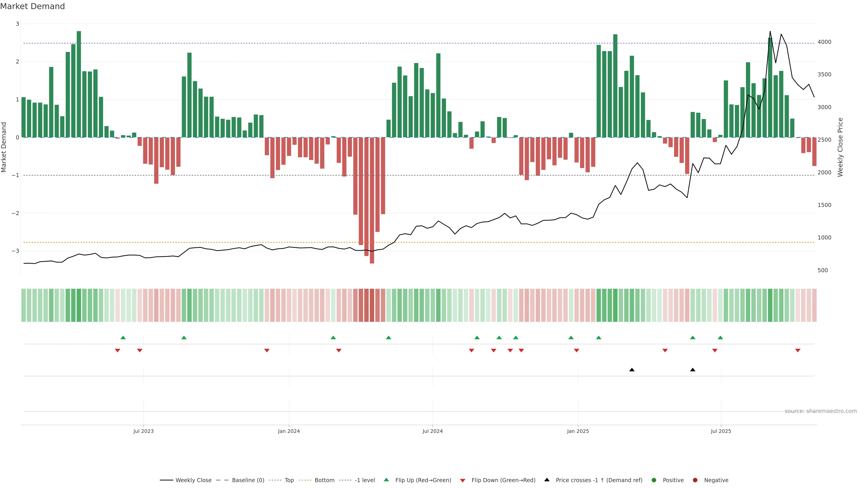The height and width of the screenshot is (488, 868).
Task: Click the Market Demand chart title
Action: (x=32, y=6)
